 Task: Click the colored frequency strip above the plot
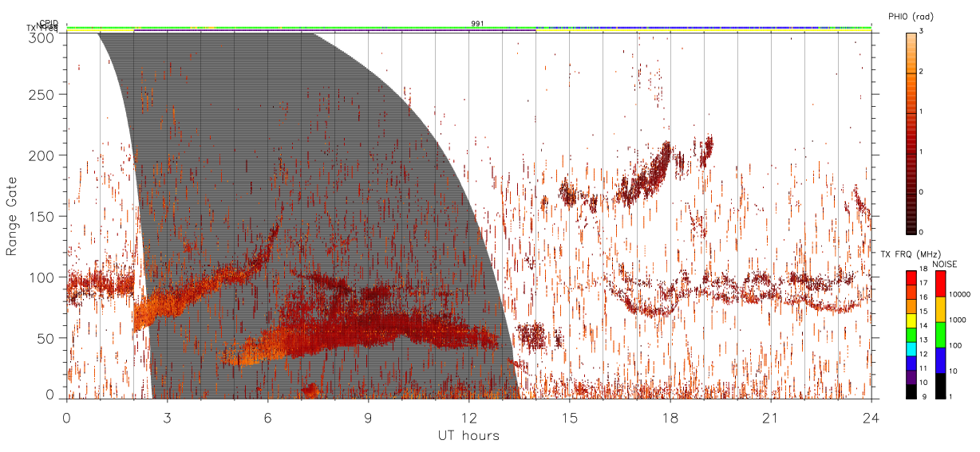[x=469, y=29]
